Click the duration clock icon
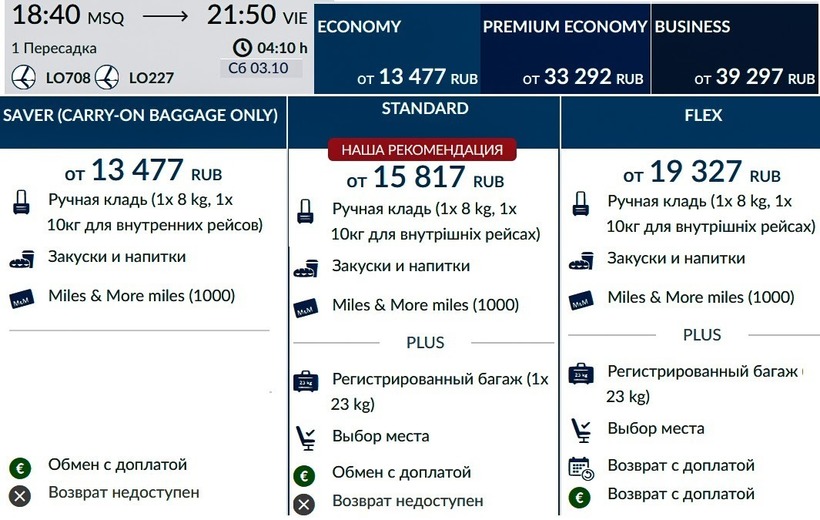Image resolution: width=820 pixels, height=520 pixels. (x=242, y=47)
